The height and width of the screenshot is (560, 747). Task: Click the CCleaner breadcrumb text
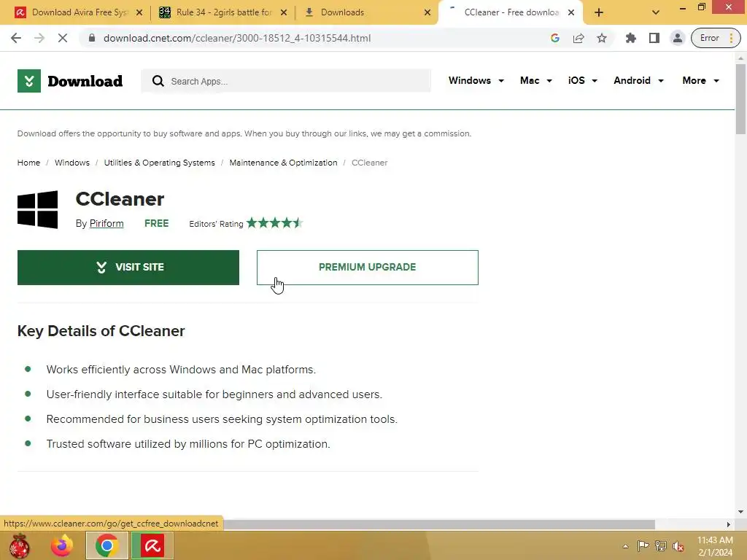pyautogui.click(x=369, y=163)
